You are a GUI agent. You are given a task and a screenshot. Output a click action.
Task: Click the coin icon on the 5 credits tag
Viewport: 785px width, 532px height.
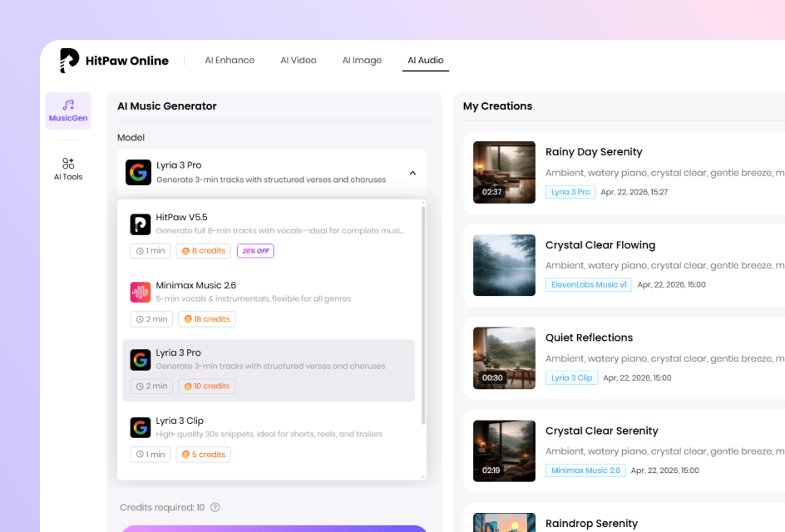pos(185,455)
